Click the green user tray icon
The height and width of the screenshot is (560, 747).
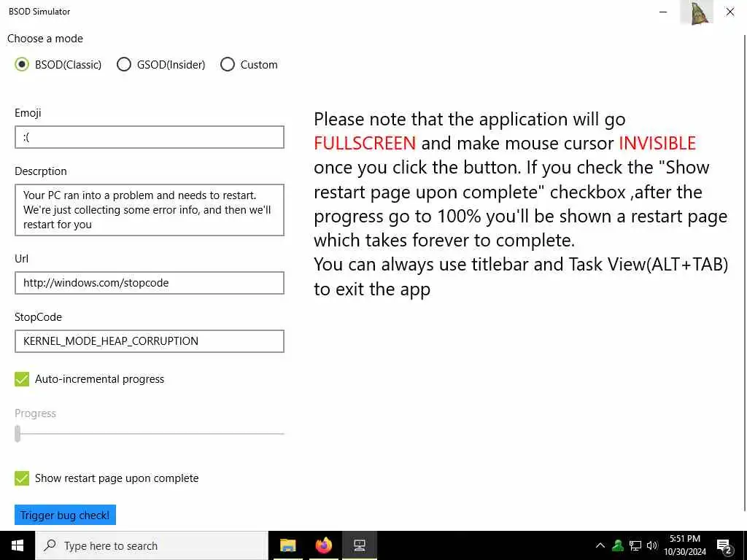[618, 545]
